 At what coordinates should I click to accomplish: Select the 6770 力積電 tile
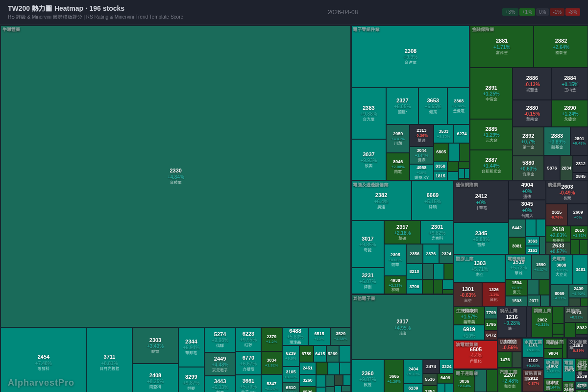(x=248, y=363)
